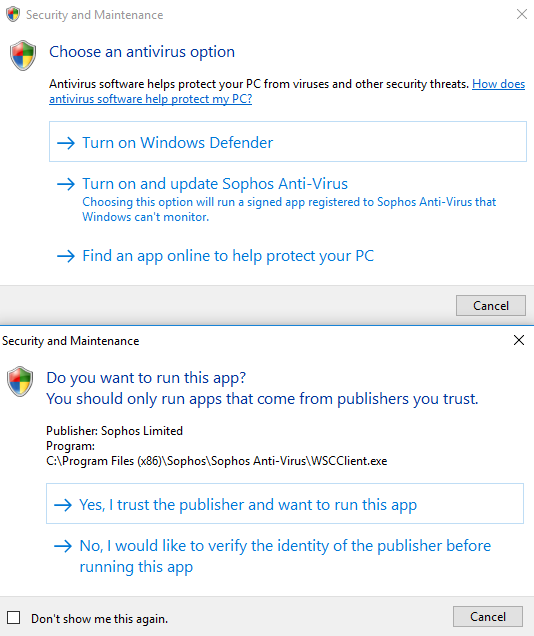Click the title bar shield icon
The height and width of the screenshot is (636, 534).
tap(13, 14)
